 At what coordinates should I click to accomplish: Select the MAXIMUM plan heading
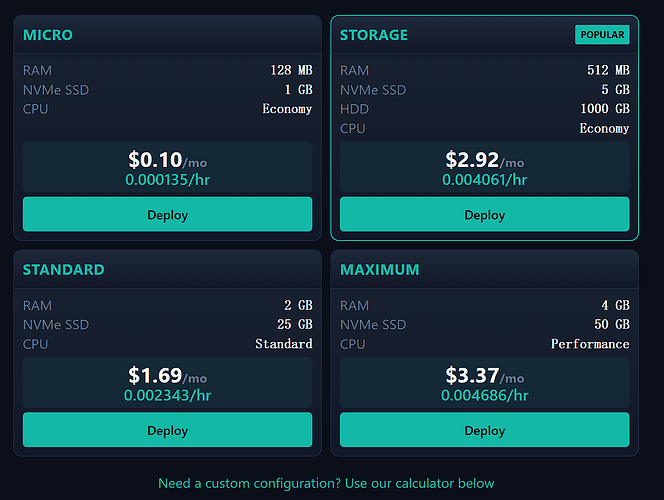(379, 270)
